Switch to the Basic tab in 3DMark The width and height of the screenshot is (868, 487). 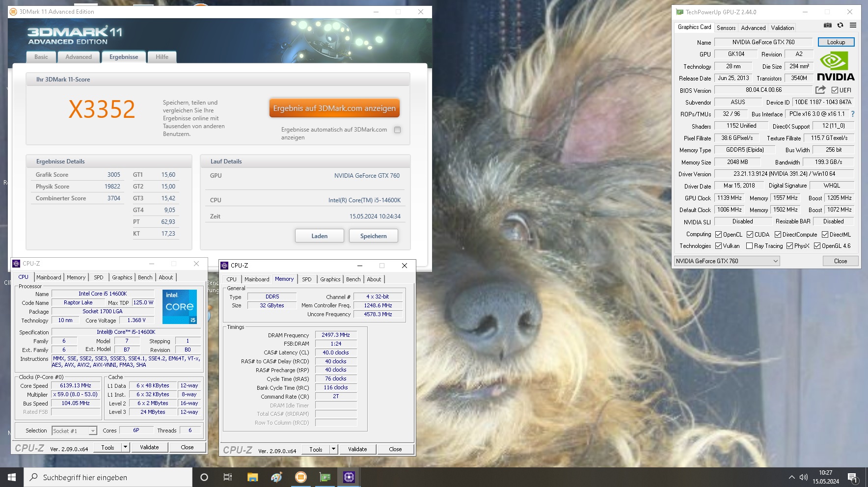coord(41,57)
